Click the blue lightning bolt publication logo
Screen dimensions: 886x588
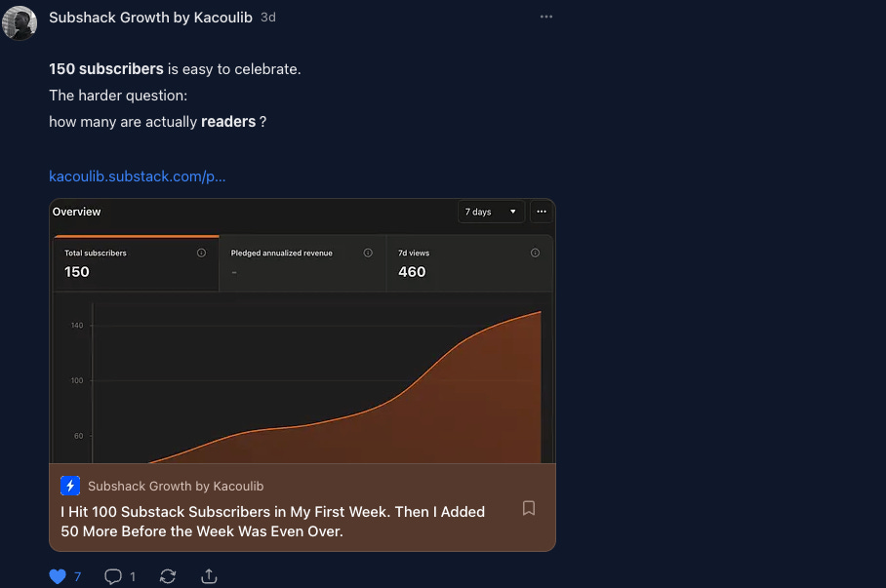pos(70,486)
